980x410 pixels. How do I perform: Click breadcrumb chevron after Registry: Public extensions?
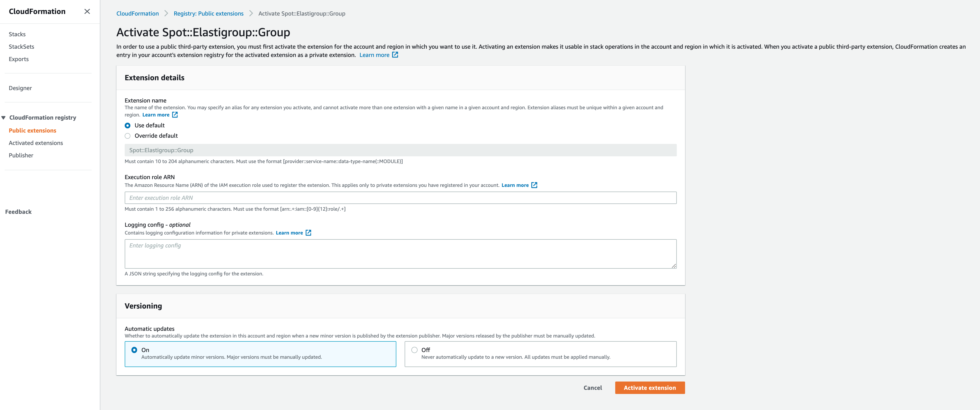[251, 13]
